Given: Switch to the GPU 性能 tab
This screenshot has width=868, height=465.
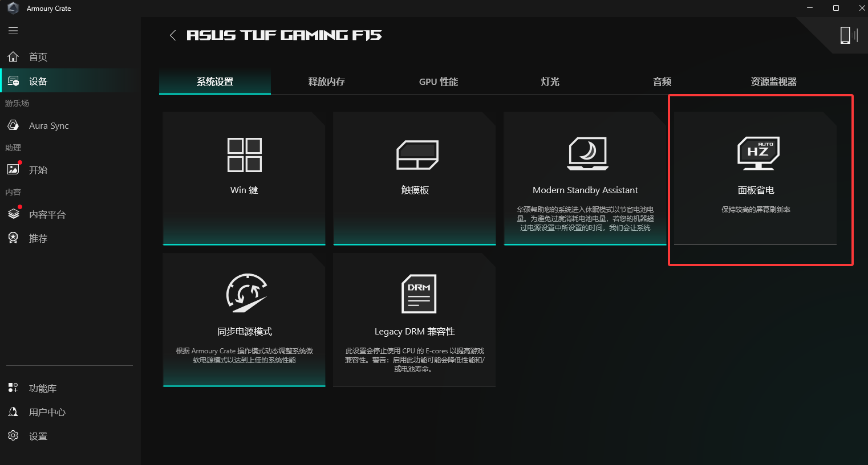Looking at the screenshot, I should (439, 82).
